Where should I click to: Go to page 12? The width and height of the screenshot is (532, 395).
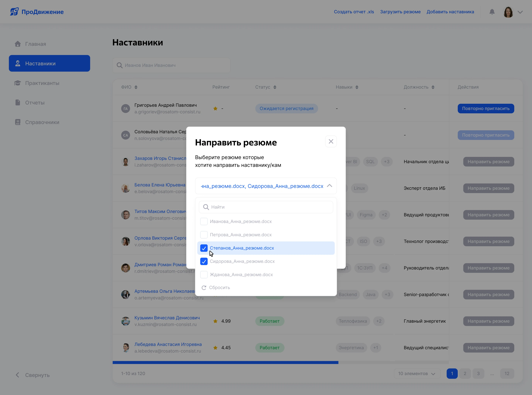507,373
